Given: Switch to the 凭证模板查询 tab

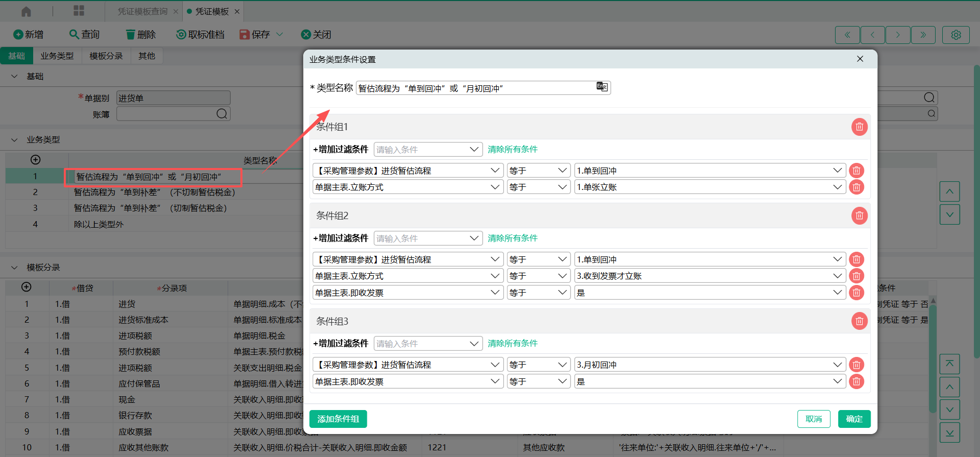Looking at the screenshot, I should pos(142,11).
